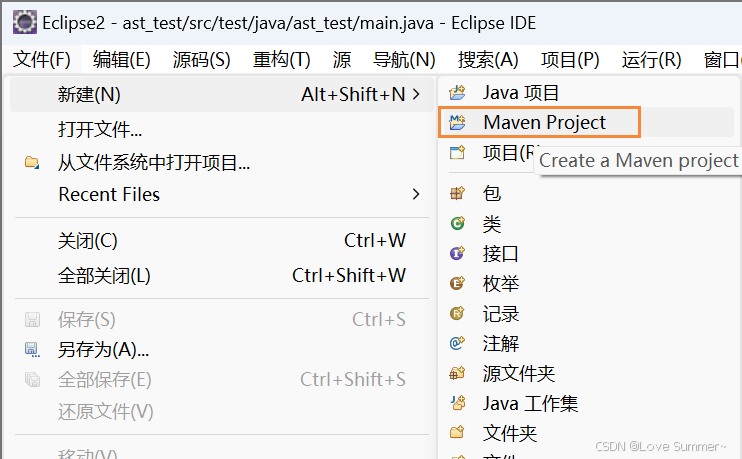The width and height of the screenshot is (742, 459).
Task: Click the 记录 record icon
Action: (x=457, y=313)
